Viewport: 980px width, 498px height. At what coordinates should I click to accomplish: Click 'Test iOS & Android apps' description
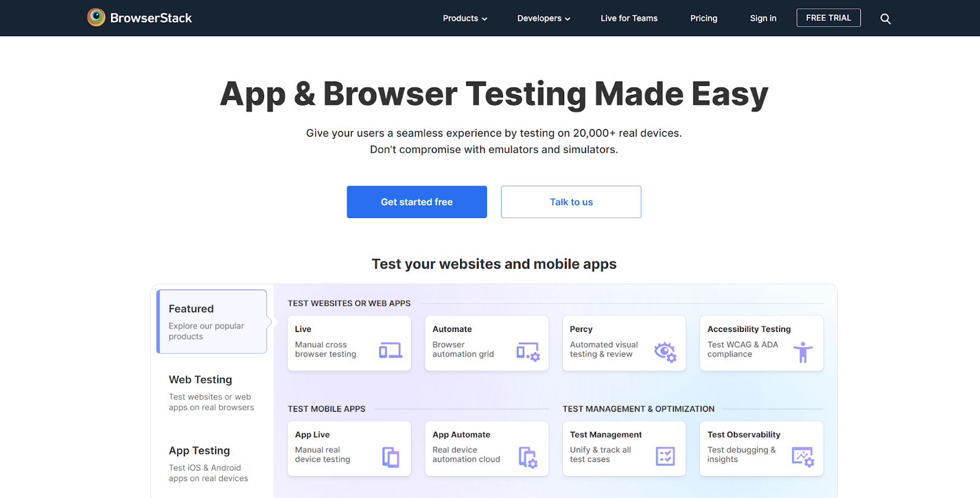point(208,473)
